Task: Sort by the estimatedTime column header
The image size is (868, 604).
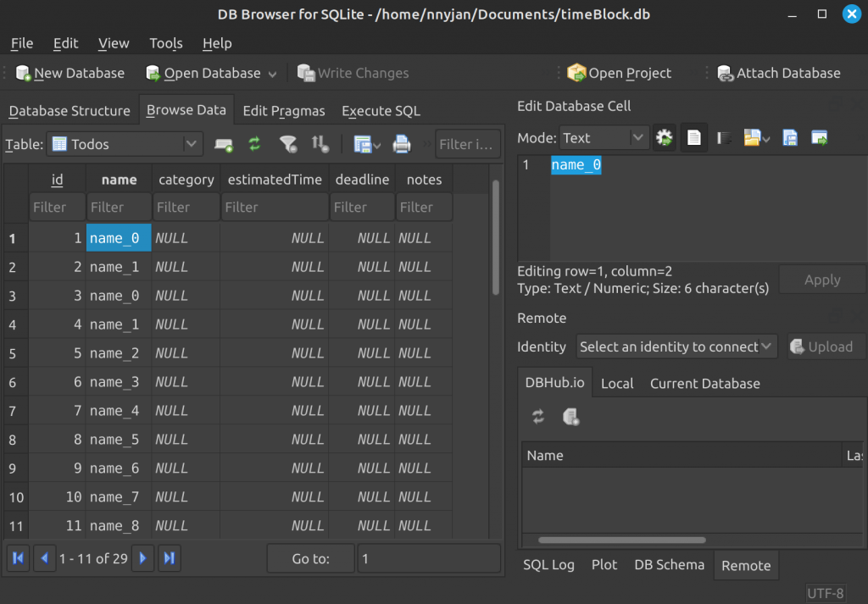Action: [x=275, y=180]
